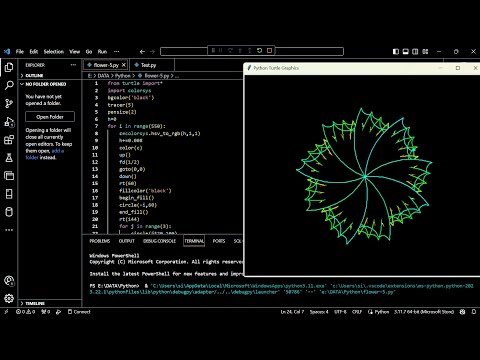Viewport: 480px width, 360px height.
Task: Open the Edit menu
Action: pyautogui.click(x=34, y=52)
